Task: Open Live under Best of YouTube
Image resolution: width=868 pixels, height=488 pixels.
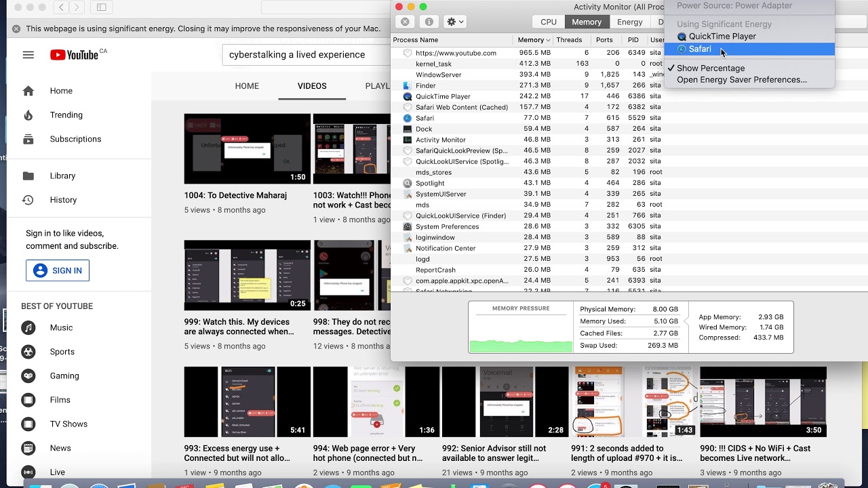Action: pos(58,472)
